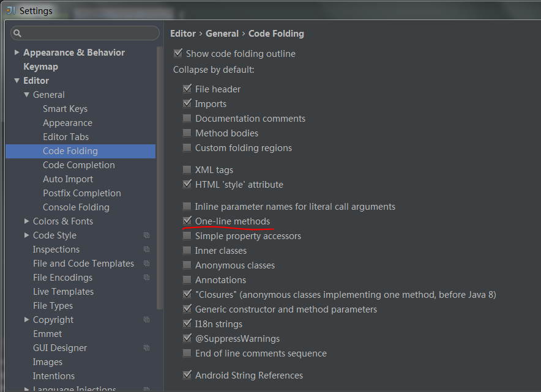Expand the Copyright node
The image size is (541, 392).
26,320
